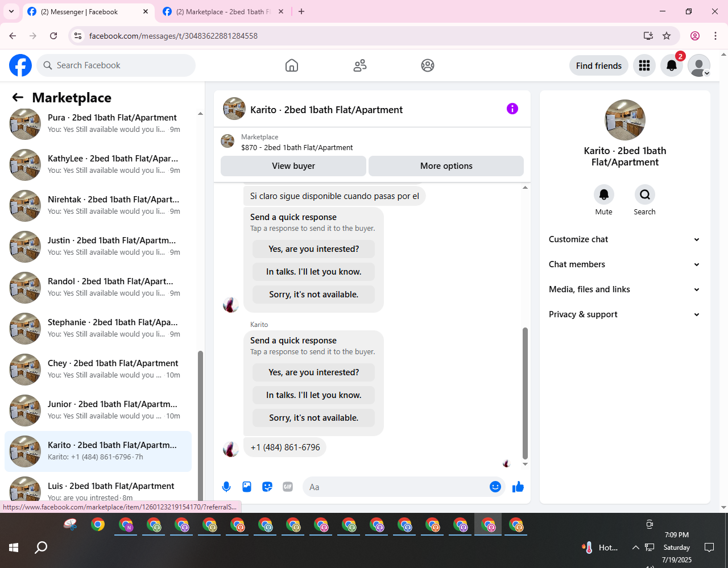This screenshot has width=728, height=568.
Task: Bookmark this page with the star icon
Action: [667, 36]
